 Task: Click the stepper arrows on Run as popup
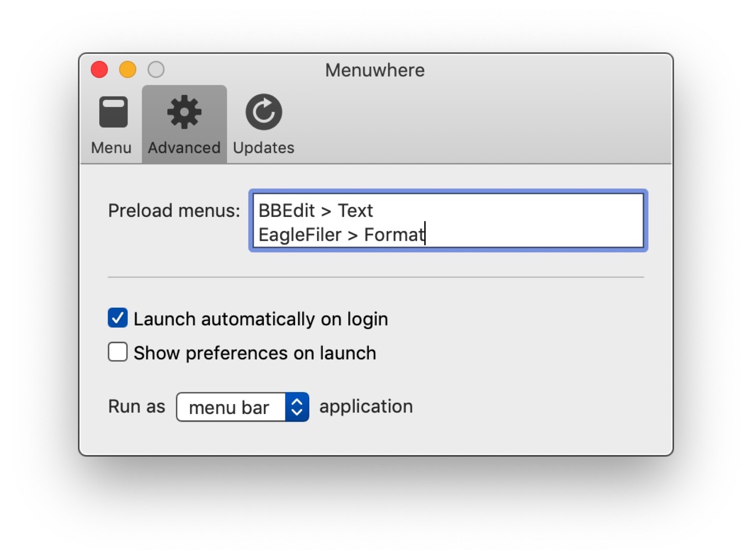pos(297,406)
